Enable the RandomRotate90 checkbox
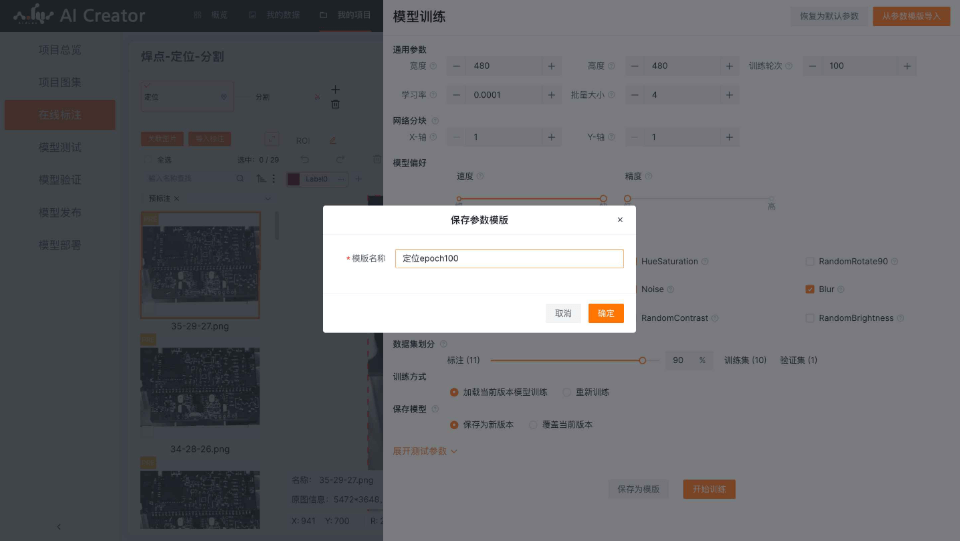 (x=810, y=262)
